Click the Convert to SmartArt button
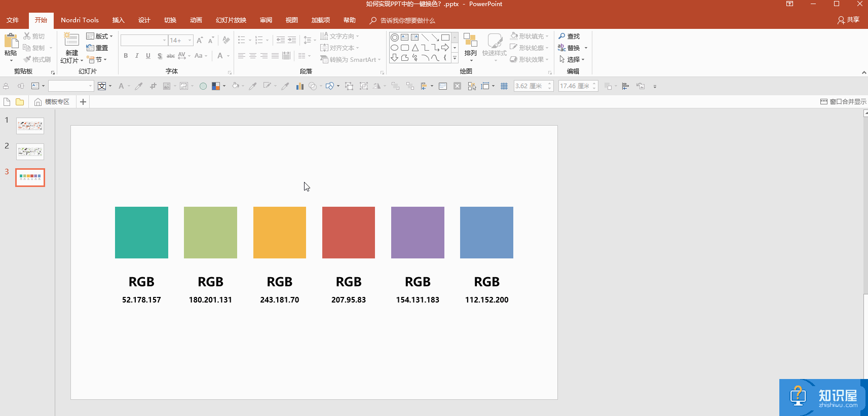The height and width of the screenshot is (416, 868). point(350,59)
